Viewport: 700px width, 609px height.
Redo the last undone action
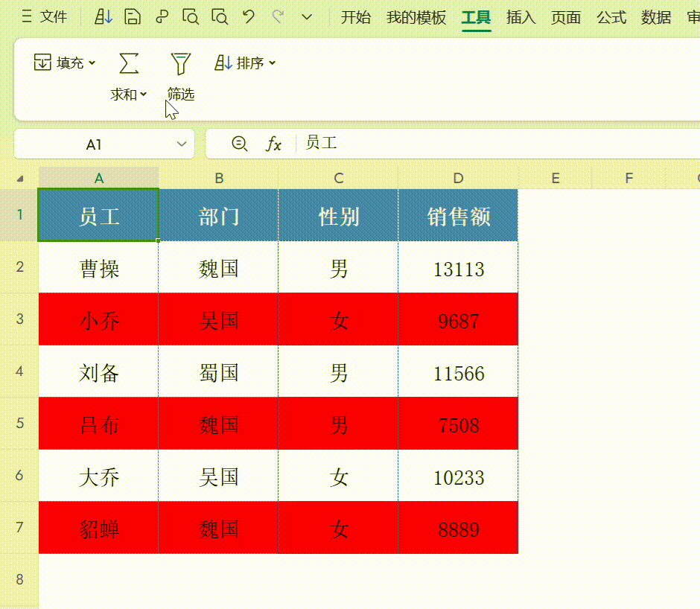point(278,17)
